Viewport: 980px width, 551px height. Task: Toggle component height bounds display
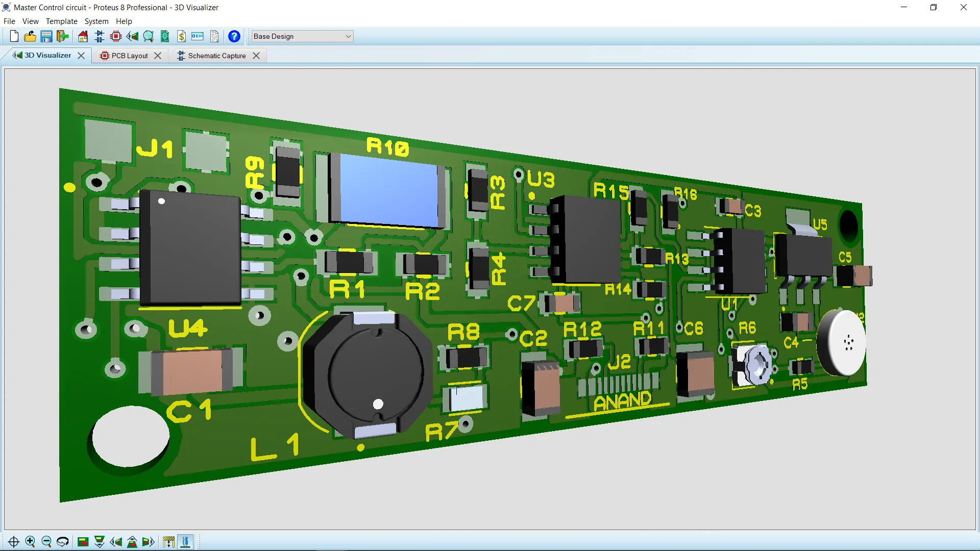click(x=168, y=541)
